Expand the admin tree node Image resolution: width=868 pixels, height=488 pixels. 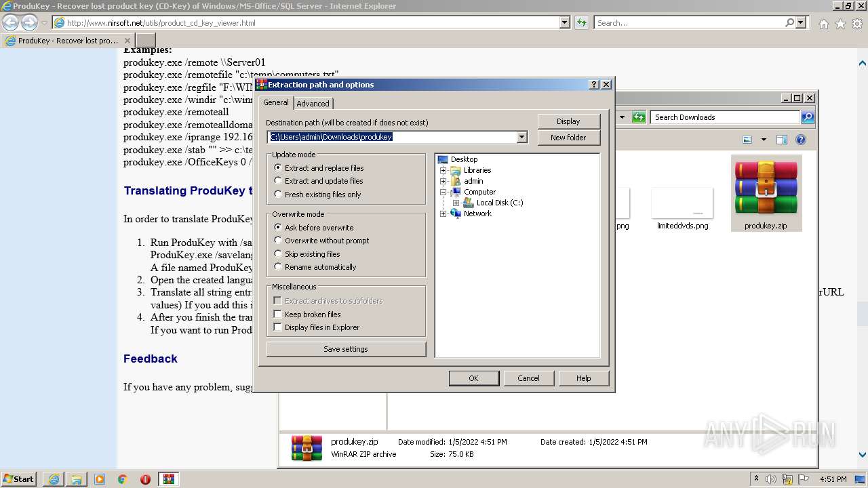click(443, 181)
